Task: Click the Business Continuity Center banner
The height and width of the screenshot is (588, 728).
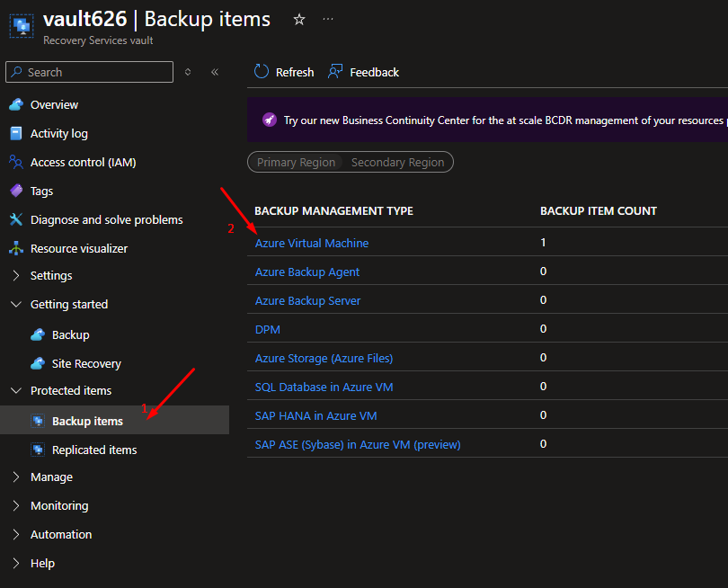Action: [487, 120]
